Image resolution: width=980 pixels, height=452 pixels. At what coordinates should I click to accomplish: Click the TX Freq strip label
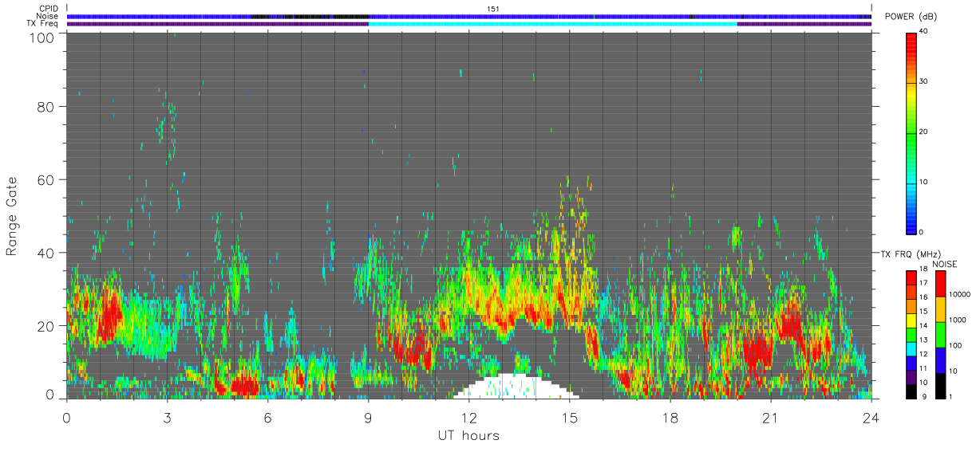(x=43, y=24)
